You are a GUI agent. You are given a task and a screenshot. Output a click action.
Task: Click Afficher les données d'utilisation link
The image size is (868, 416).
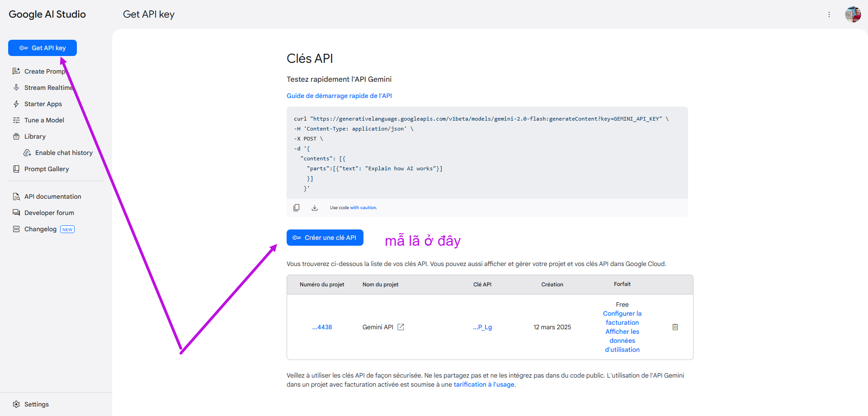click(x=622, y=341)
